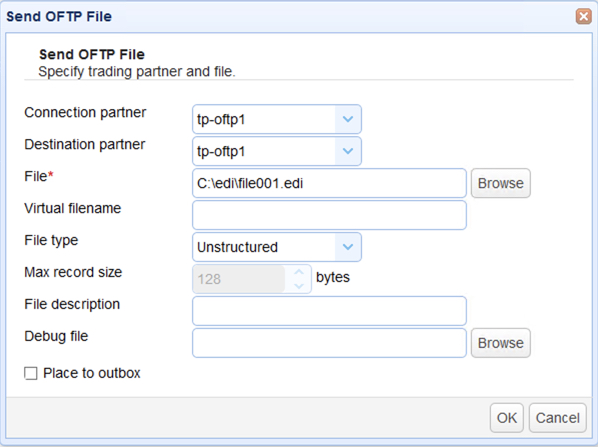The width and height of the screenshot is (598, 447).
Task: Click the Virtual filename input field
Action: coord(330,215)
